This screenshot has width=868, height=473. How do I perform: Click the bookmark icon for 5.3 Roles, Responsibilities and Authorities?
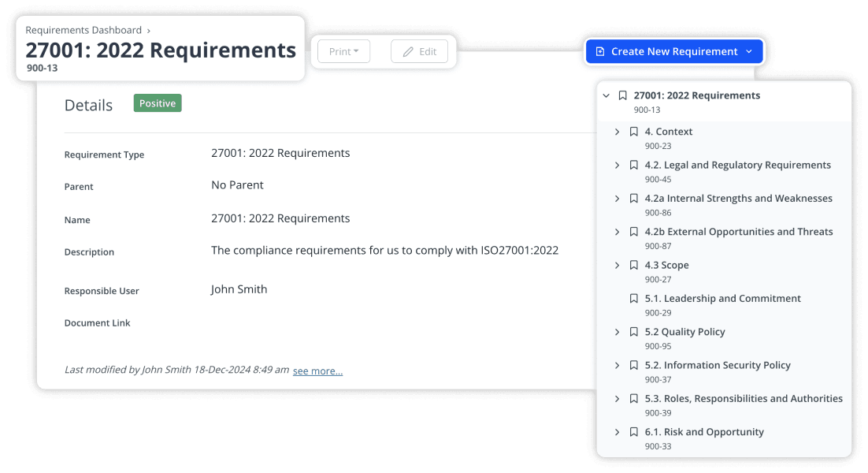click(634, 398)
